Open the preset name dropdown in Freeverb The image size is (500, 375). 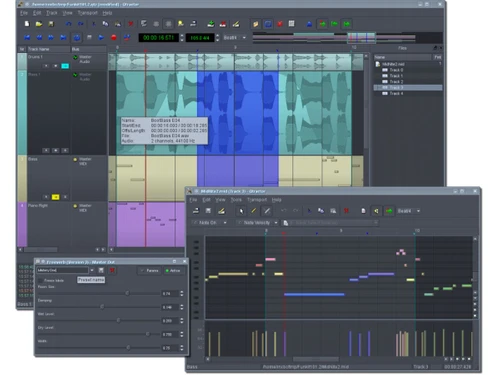click(x=92, y=270)
